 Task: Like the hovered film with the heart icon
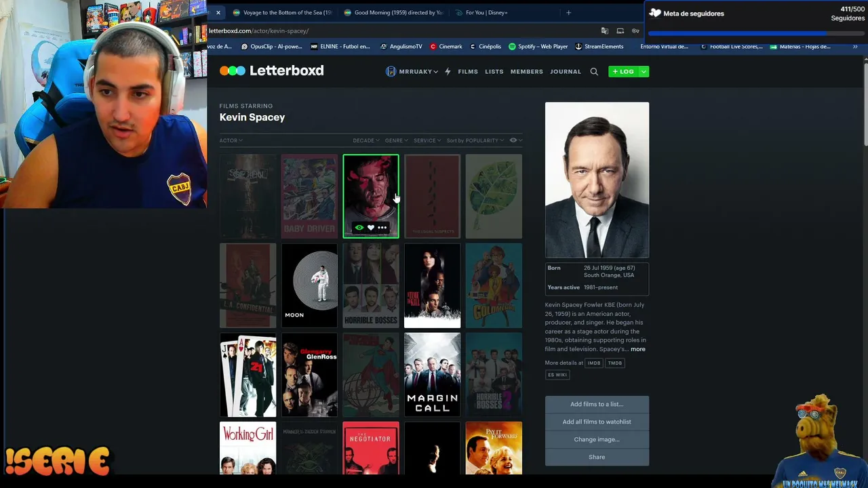coord(371,228)
